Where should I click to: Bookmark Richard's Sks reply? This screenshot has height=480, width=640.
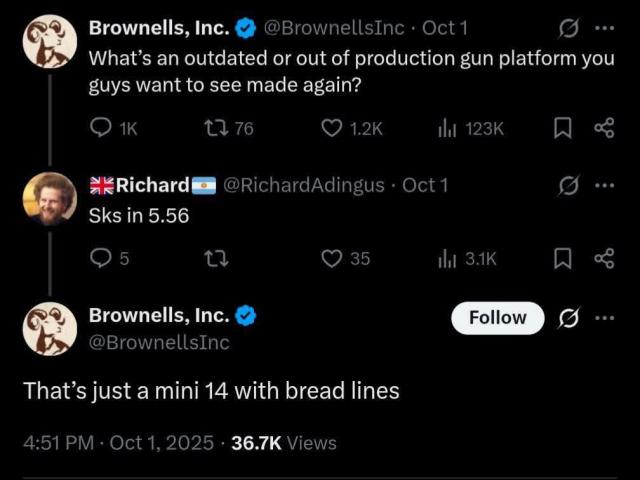(562, 258)
